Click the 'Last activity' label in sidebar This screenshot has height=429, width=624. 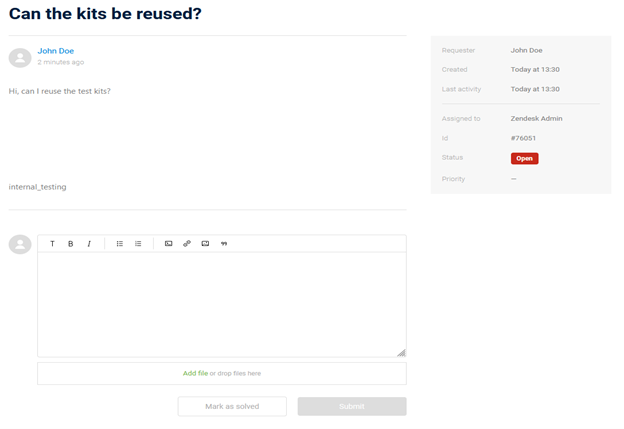click(461, 89)
